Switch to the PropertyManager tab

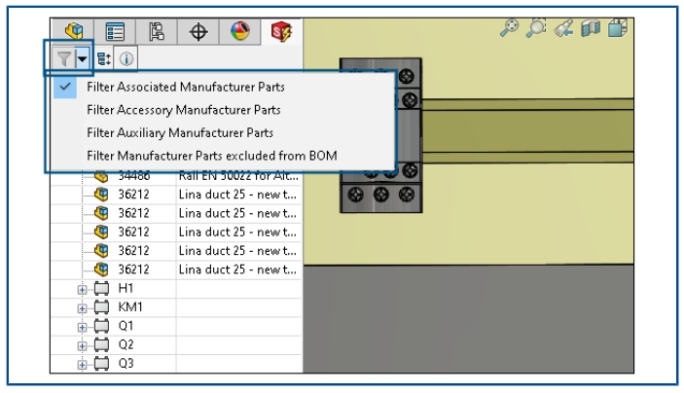115,31
